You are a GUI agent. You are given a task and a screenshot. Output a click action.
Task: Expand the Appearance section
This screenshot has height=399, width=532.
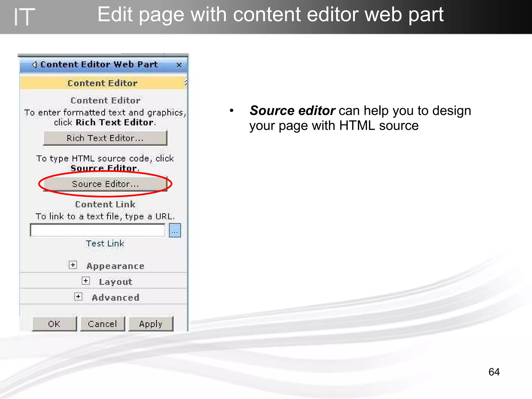click(73, 265)
